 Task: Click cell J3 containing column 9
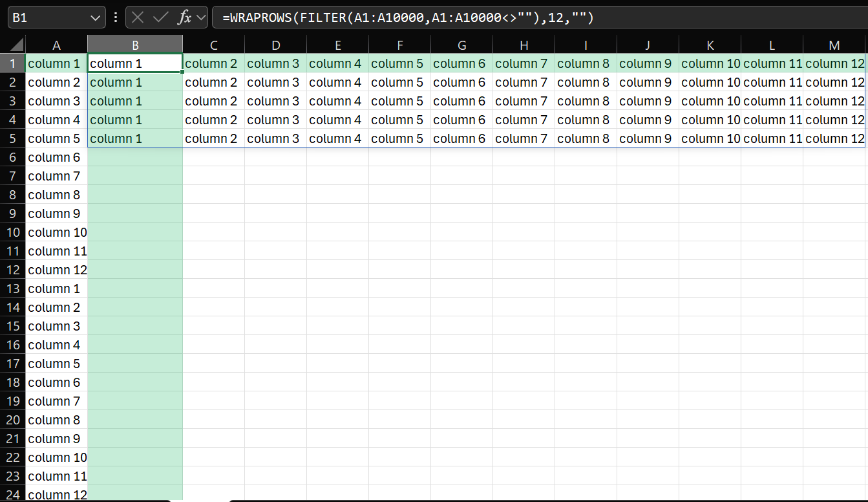(x=648, y=101)
